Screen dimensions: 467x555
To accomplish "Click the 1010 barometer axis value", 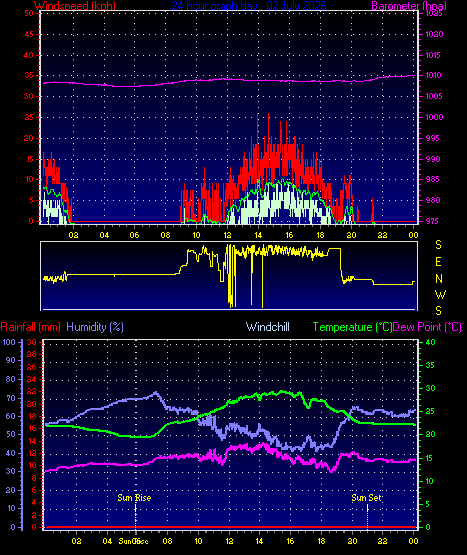I will pos(433,75).
